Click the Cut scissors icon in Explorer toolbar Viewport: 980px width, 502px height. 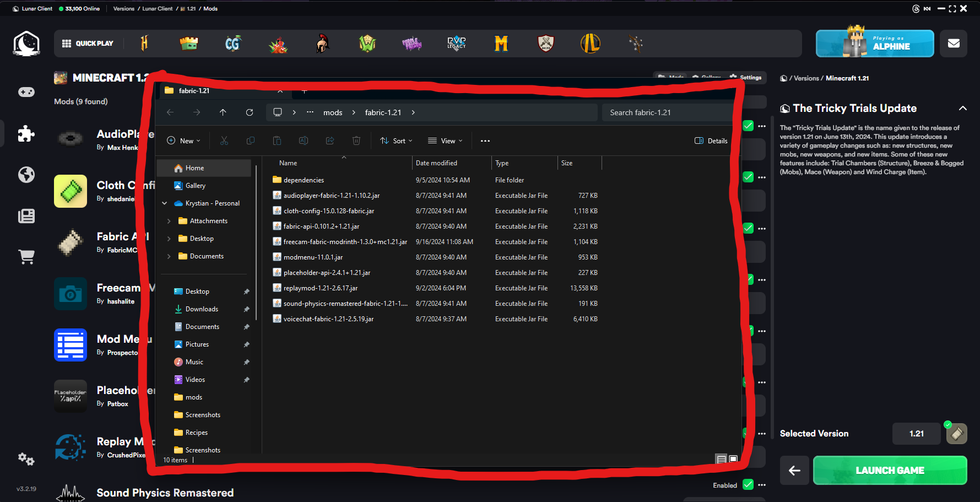click(224, 141)
